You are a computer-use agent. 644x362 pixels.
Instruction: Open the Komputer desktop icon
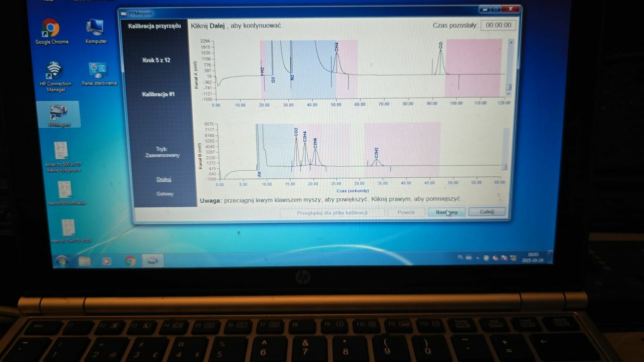(x=95, y=30)
